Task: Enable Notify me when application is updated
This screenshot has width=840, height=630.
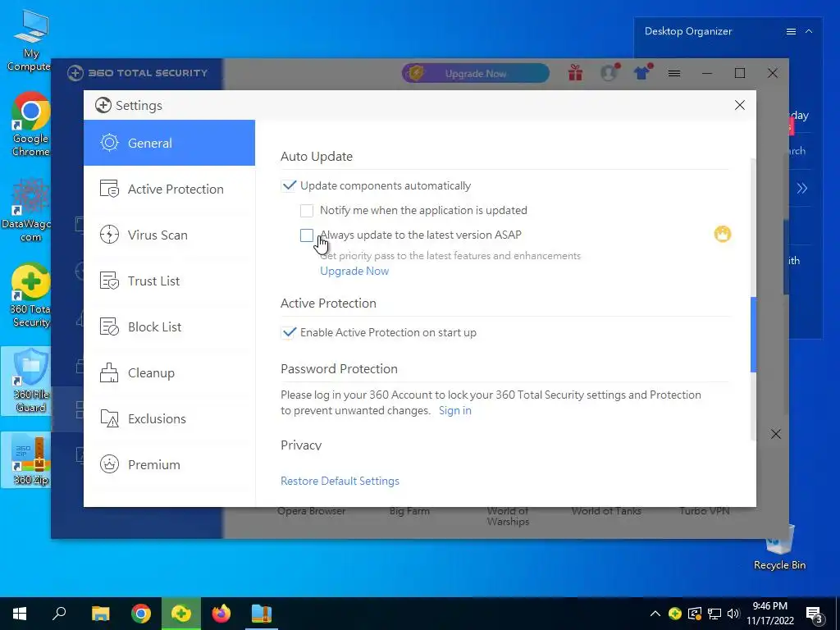Action: coord(307,211)
